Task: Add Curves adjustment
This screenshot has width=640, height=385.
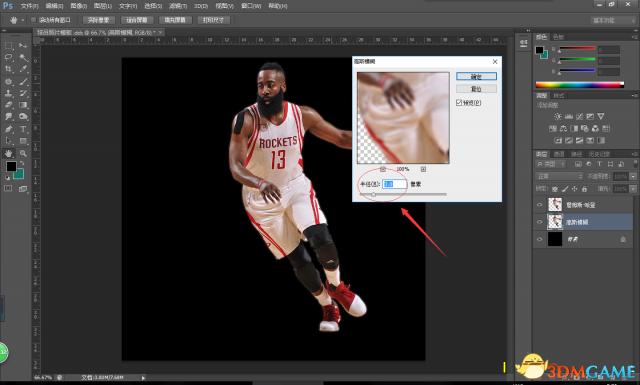Action: (579, 116)
